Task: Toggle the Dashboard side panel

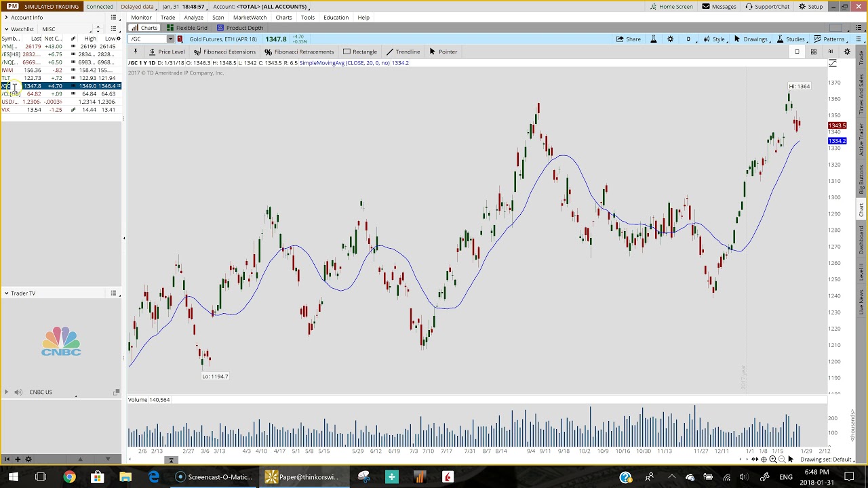Action: [x=862, y=240]
